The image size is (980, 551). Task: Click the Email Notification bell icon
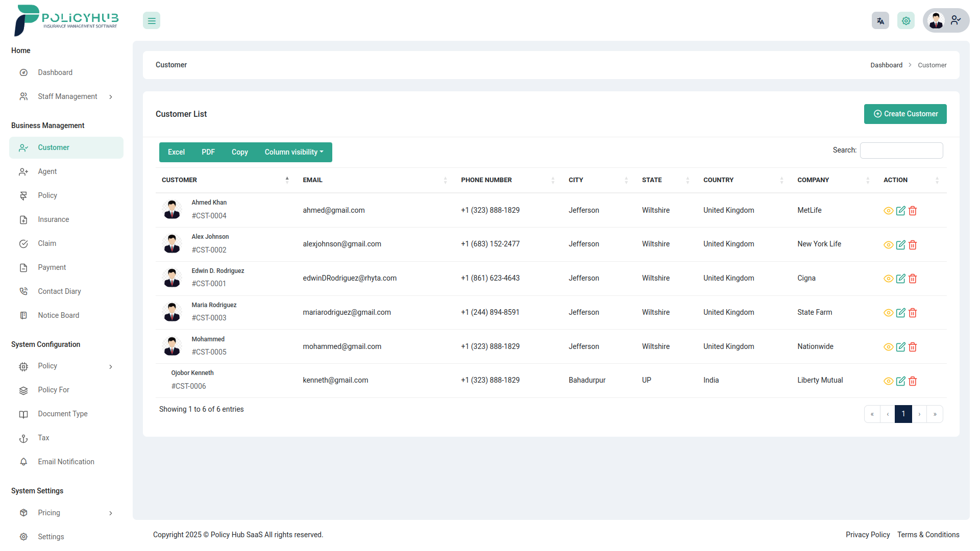23,462
